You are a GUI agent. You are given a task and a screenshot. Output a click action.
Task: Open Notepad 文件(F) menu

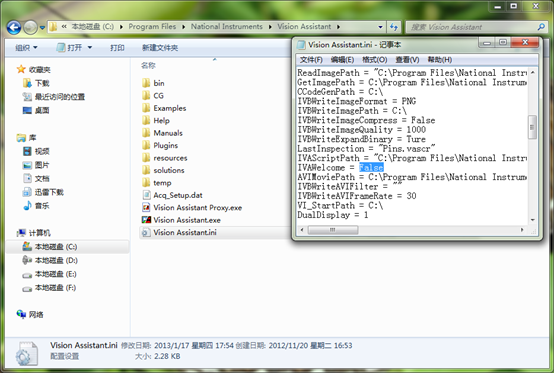coord(311,60)
